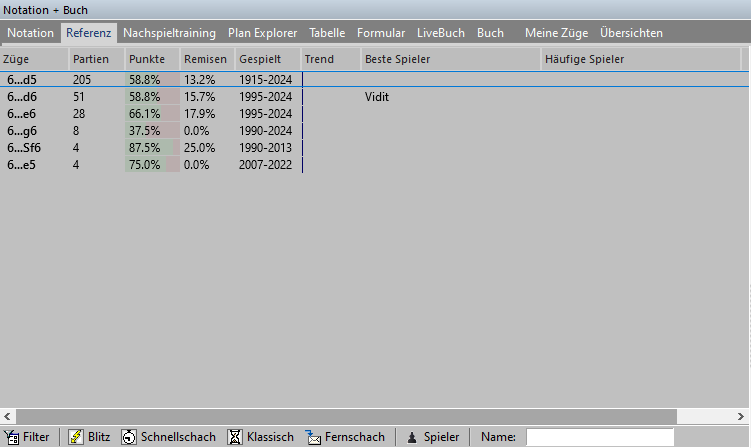Toggle the Blitz lightning icon filter
The image size is (751, 448).
tap(75, 437)
